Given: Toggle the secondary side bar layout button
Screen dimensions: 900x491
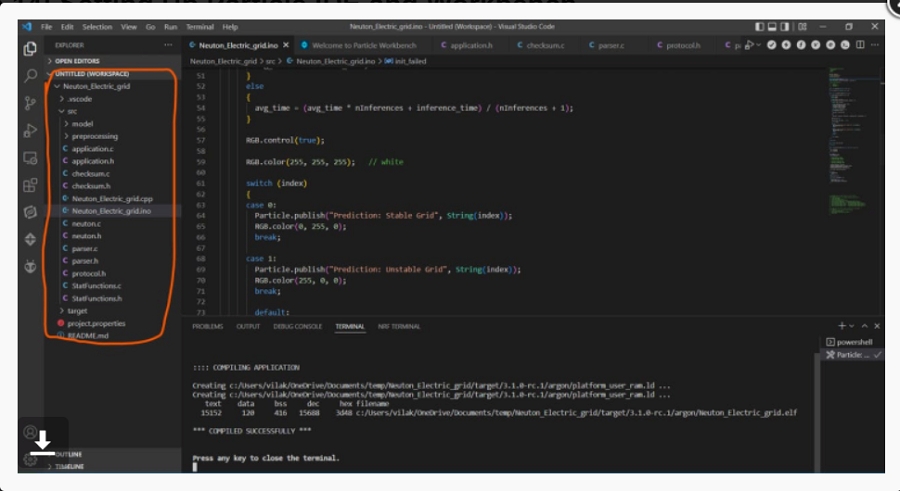Looking at the screenshot, I should [786, 27].
